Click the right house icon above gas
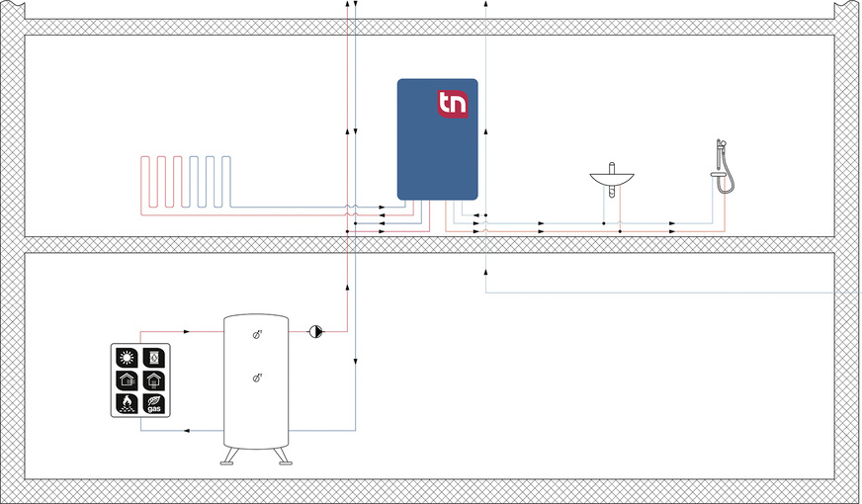The image size is (862, 504). (153, 380)
